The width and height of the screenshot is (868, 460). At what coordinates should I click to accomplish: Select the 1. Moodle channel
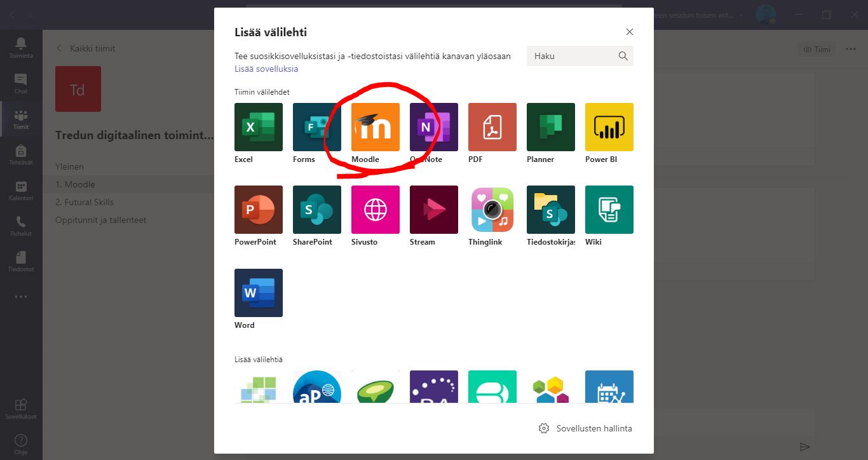point(75,184)
